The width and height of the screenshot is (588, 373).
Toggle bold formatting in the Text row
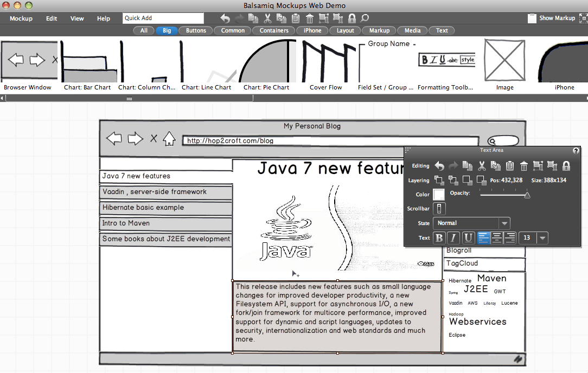click(439, 237)
